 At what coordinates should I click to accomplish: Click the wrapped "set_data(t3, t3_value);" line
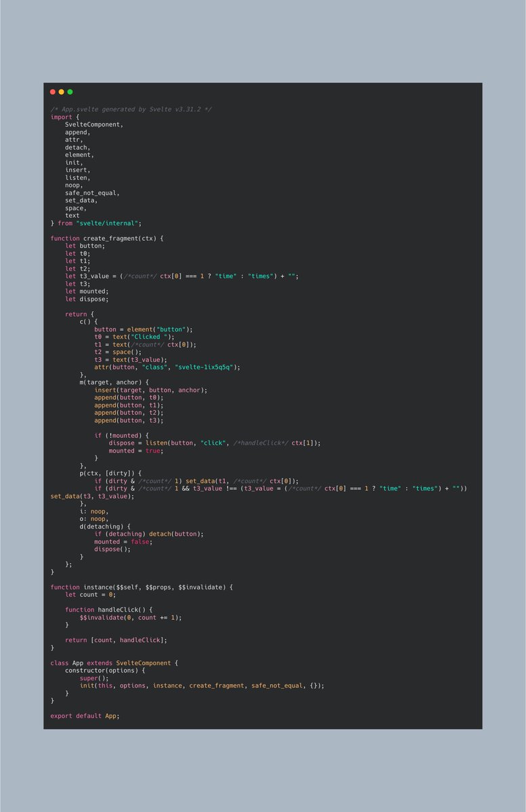click(x=93, y=496)
